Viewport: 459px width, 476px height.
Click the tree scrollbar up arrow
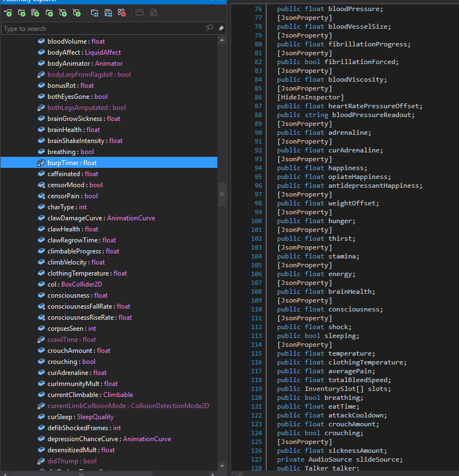[222, 40]
